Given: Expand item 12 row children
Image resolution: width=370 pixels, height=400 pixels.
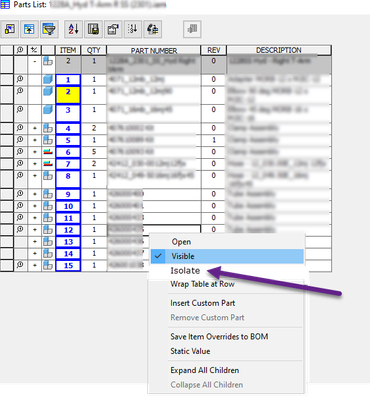Looking at the screenshot, I should (35, 230).
